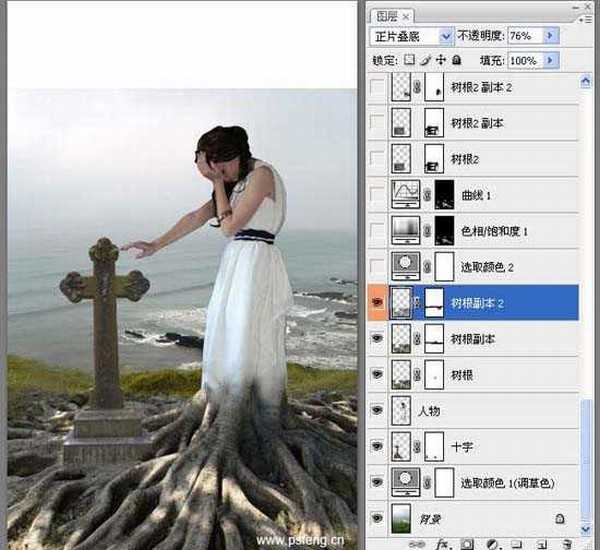This screenshot has width=600, height=550.
Task: Show the 曲线 1 layer
Action: pyautogui.click(x=377, y=194)
